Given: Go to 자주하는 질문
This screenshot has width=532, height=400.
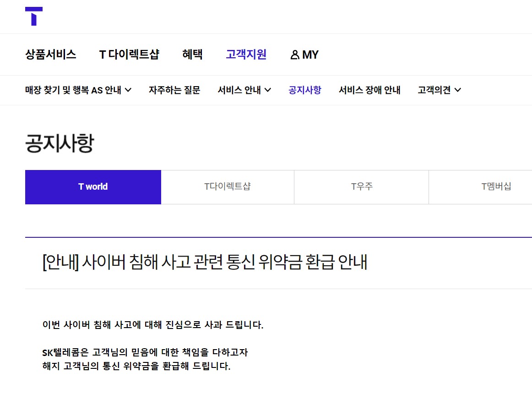Looking at the screenshot, I should click(x=174, y=90).
